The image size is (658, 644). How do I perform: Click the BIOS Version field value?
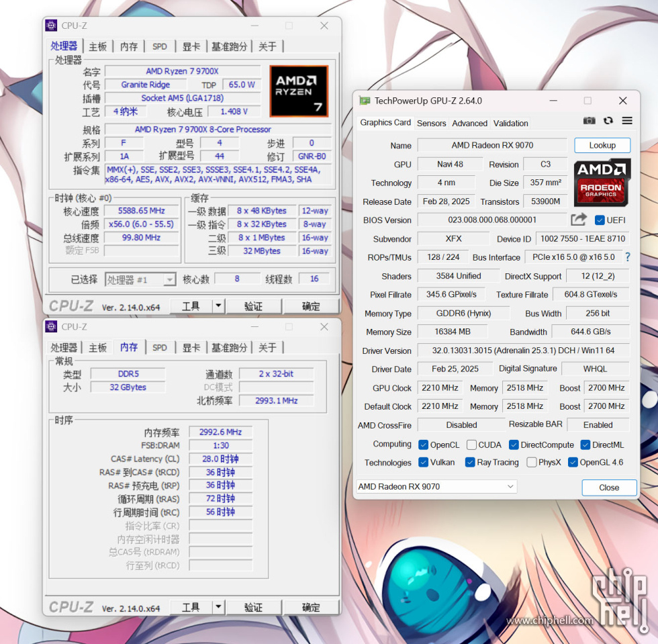coord(492,220)
